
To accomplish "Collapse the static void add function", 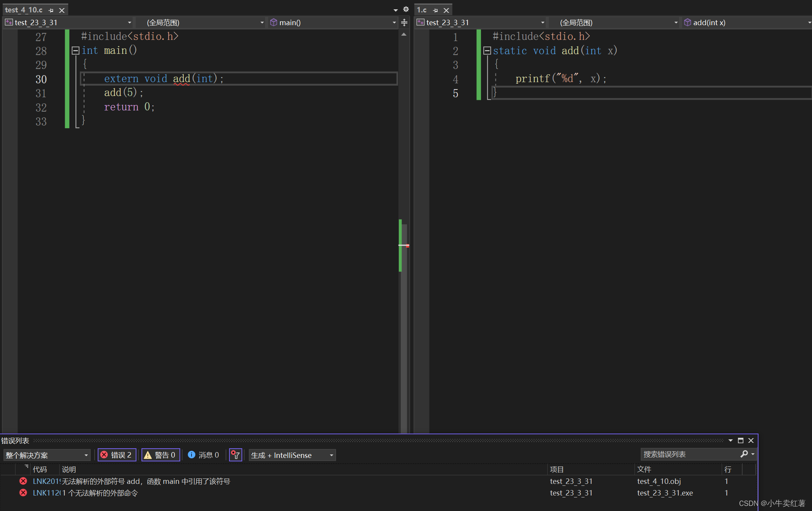I will [487, 50].
